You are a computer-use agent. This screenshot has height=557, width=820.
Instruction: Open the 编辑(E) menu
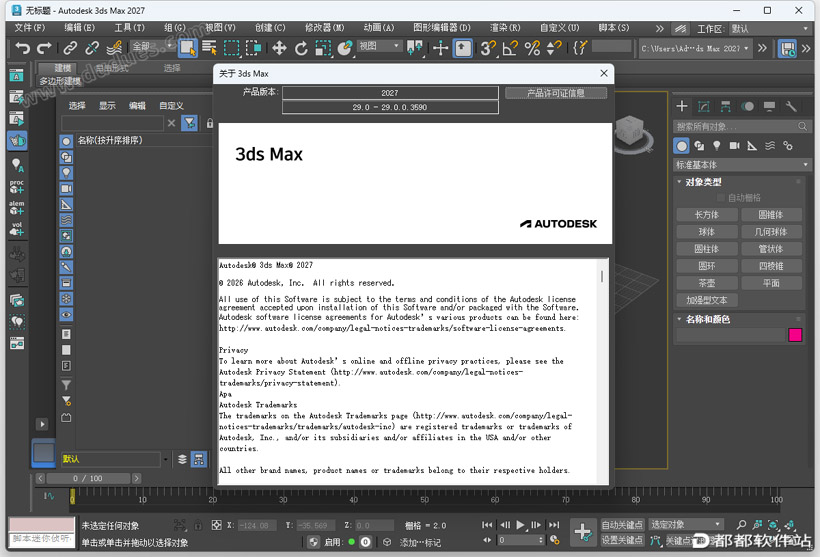[79, 28]
